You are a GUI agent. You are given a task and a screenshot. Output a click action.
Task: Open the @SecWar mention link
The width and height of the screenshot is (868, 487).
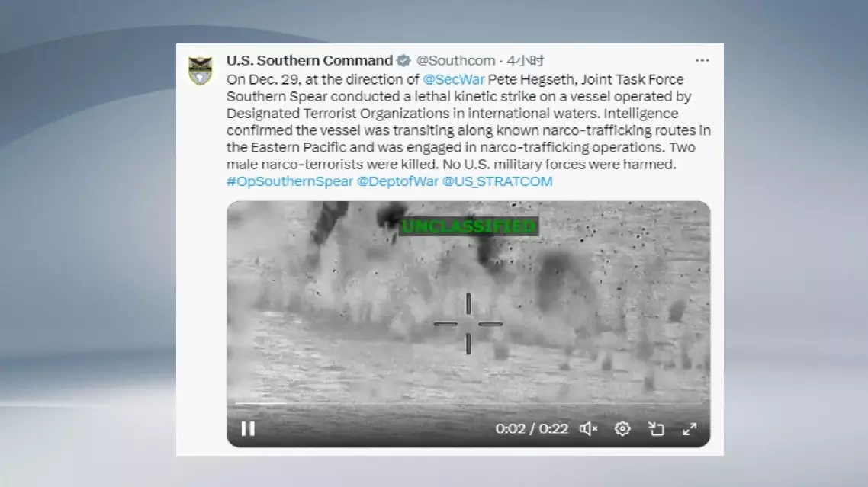click(x=453, y=79)
